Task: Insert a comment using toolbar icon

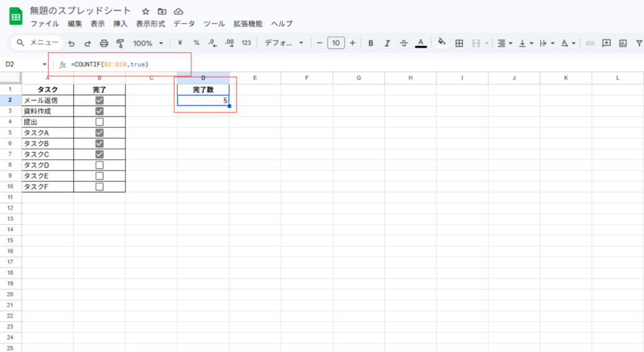Action: pos(606,43)
